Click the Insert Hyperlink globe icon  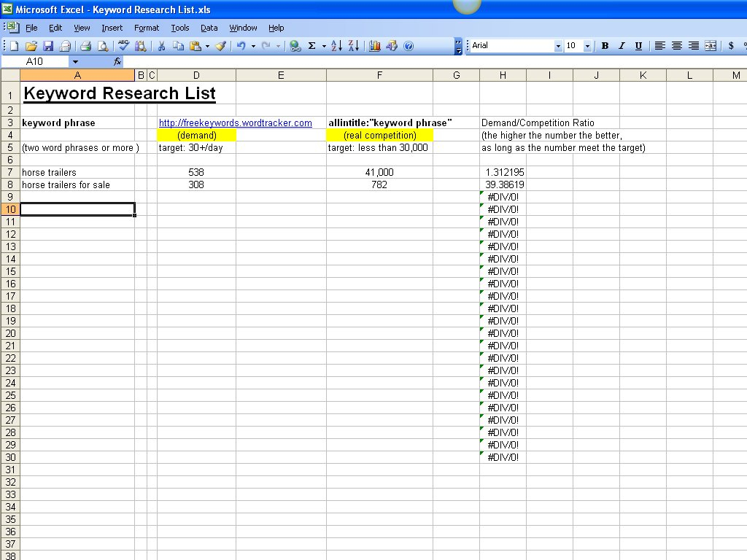tap(295, 46)
